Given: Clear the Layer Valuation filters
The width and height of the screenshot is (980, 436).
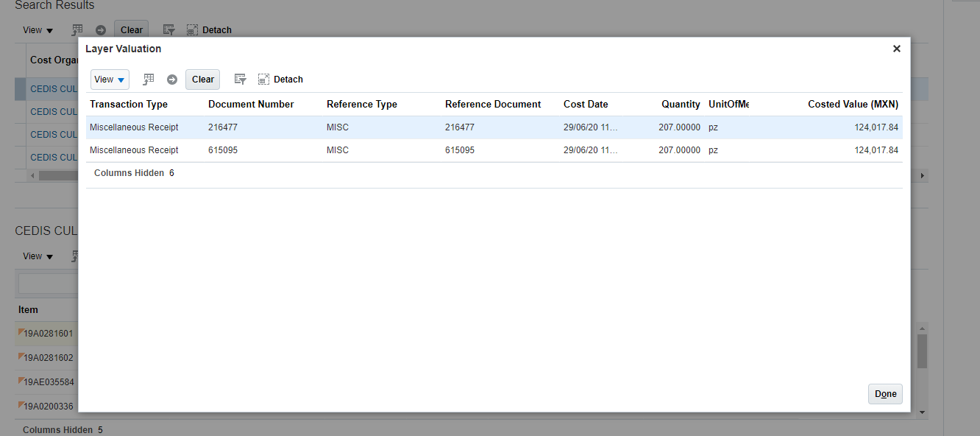Looking at the screenshot, I should pyautogui.click(x=202, y=79).
